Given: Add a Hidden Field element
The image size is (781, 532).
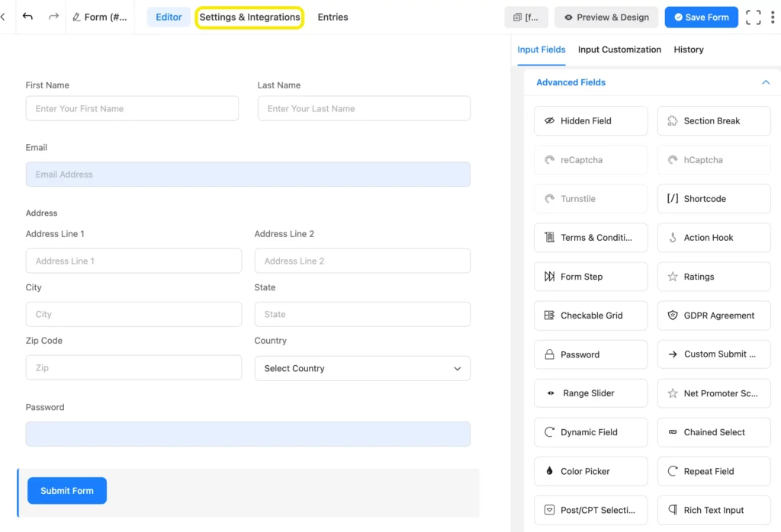Looking at the screenshot, I should coord(590,120).
